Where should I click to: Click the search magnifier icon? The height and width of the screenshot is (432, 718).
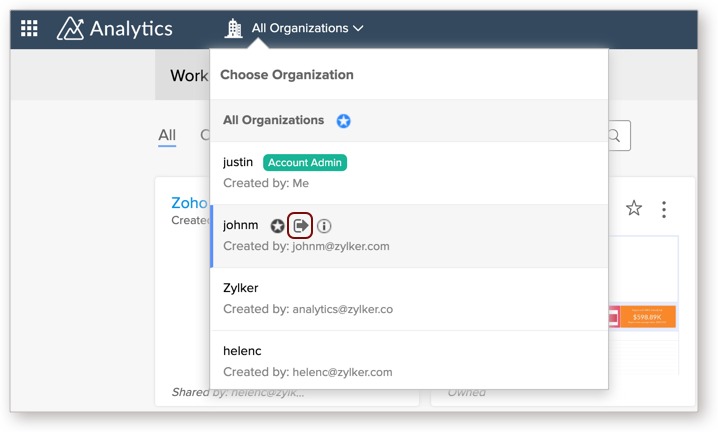[x=615, y=136]
